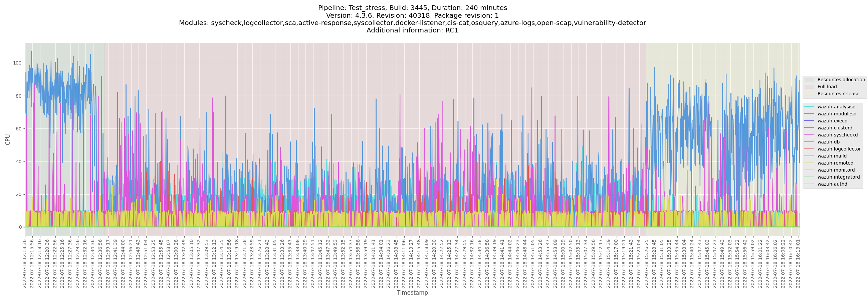Click the wazuh-logcollector legend label
The image size is (868, 301).
point(839,149)
